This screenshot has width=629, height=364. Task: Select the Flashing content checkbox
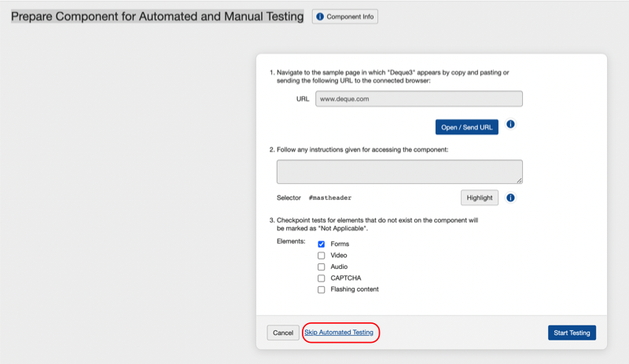[321, 289]
